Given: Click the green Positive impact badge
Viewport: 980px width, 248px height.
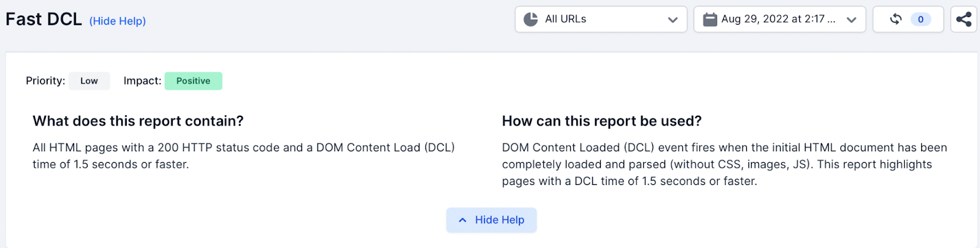Looking at the screenshot, I should pos(194,81).
